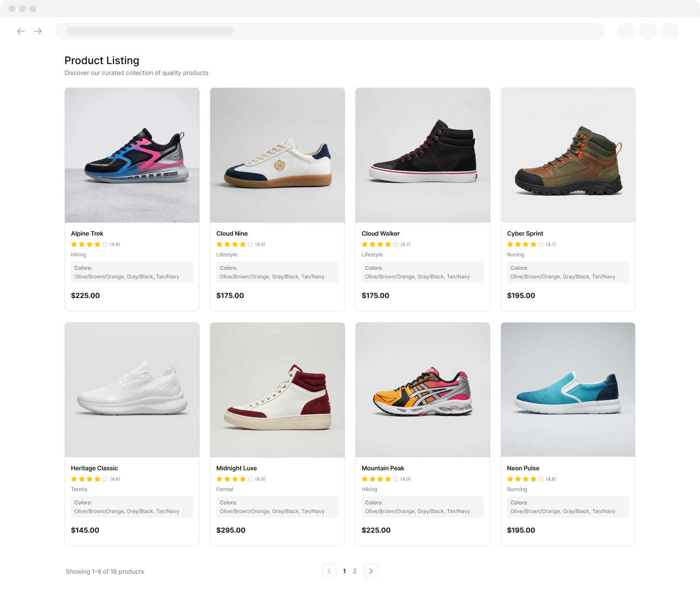The width and height of the screenshot is (700, 591).
Task: Select page 1 in pagination
Action: click(344, 571)
